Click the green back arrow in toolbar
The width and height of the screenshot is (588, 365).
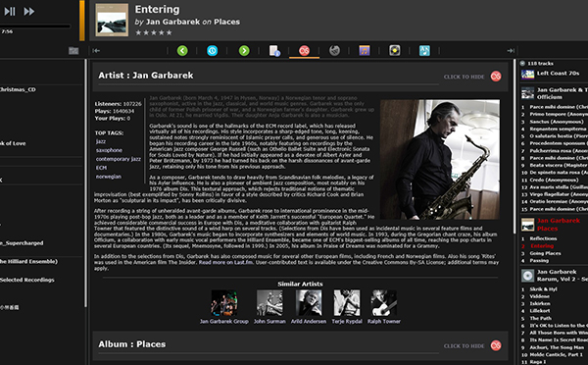pos(182,50)
